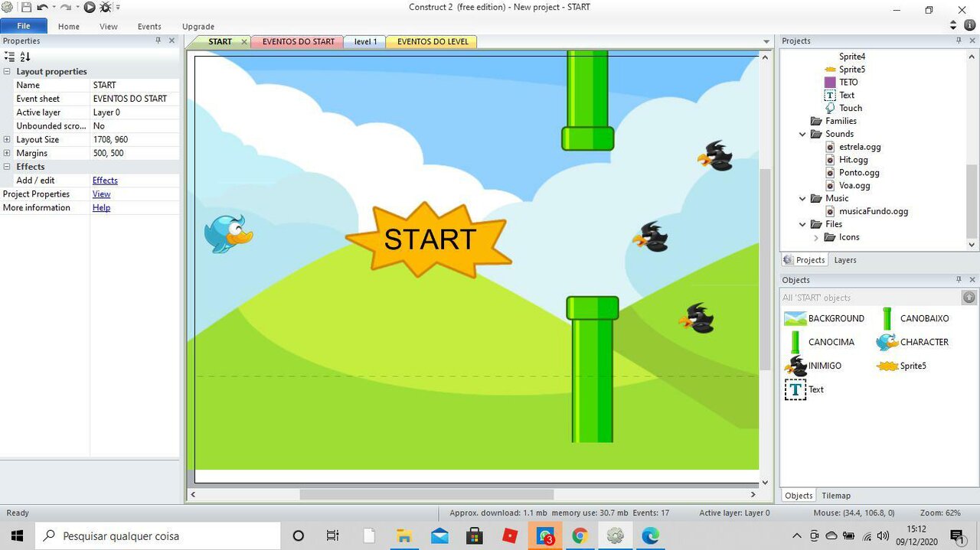Select the Families folder
Viewport: 980px width, 550px height.
(834, 121)
